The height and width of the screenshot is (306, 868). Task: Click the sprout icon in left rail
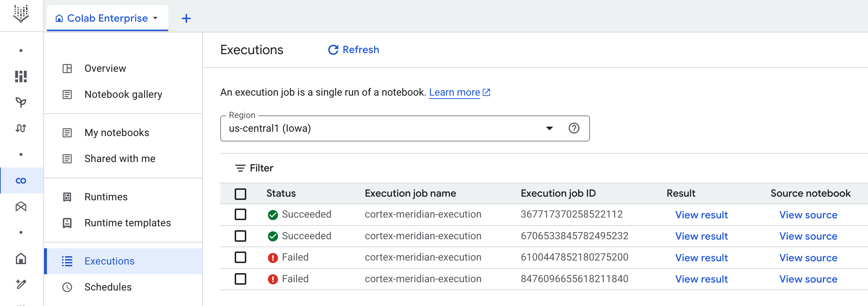(21, 102)
